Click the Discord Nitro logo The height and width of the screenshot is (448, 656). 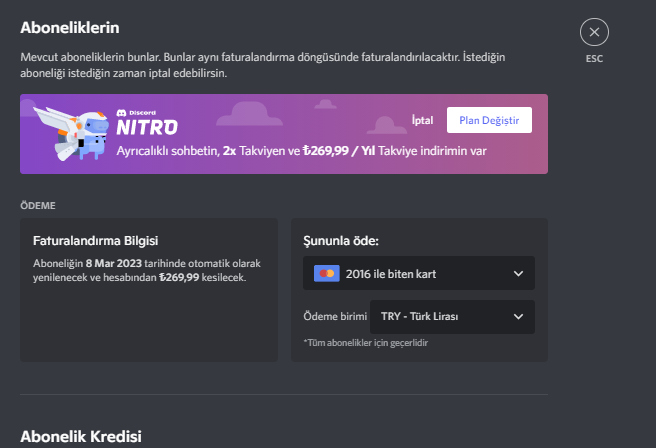[147, 123]
